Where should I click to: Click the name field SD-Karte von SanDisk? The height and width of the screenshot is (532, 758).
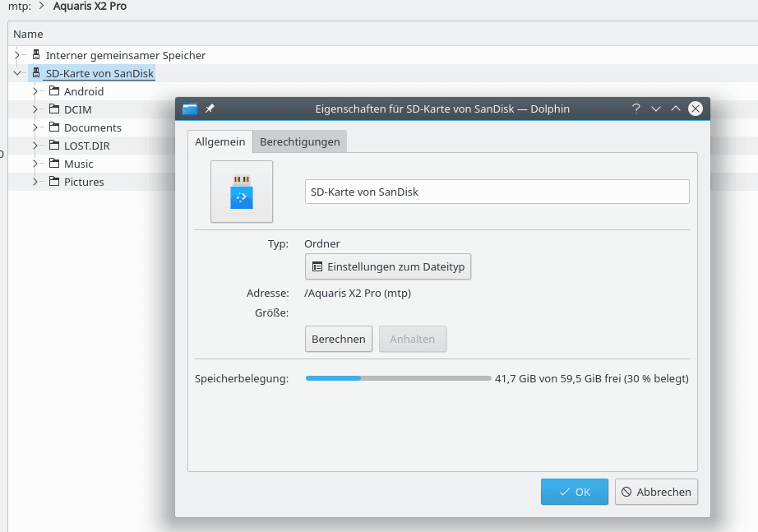point(497,192)
